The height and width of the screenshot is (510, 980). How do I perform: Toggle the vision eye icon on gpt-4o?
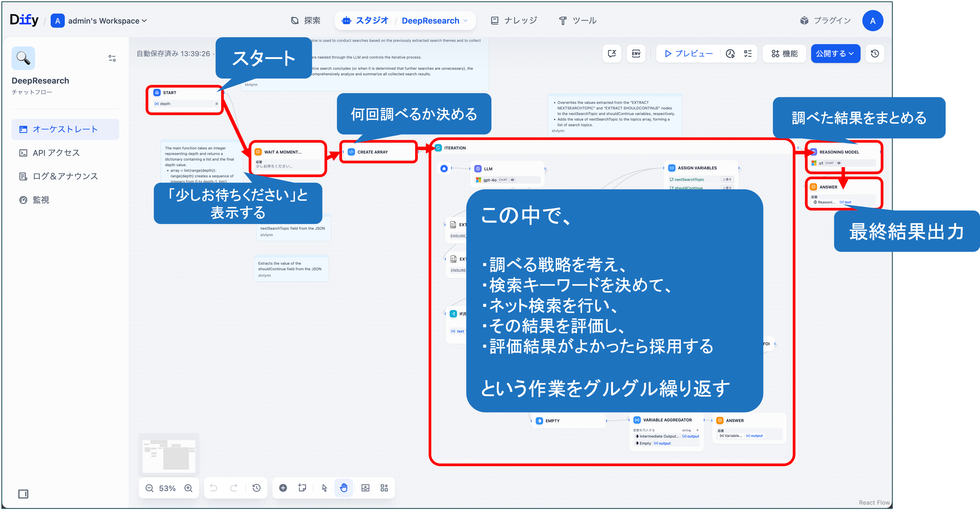click(513, 180)
